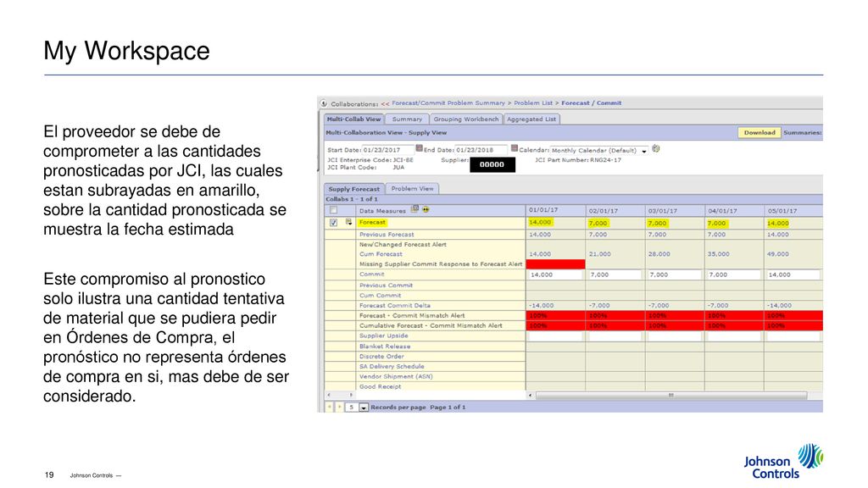Click the Cum Commit measure link
Image resolution: width=868 pixels, height=488 pixels.
(381, 296)
